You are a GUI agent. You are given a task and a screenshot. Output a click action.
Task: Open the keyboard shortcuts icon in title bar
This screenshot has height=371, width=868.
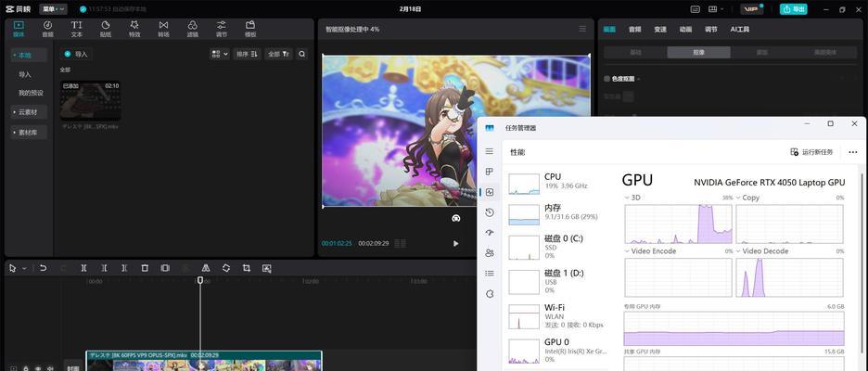click(696, 9)
